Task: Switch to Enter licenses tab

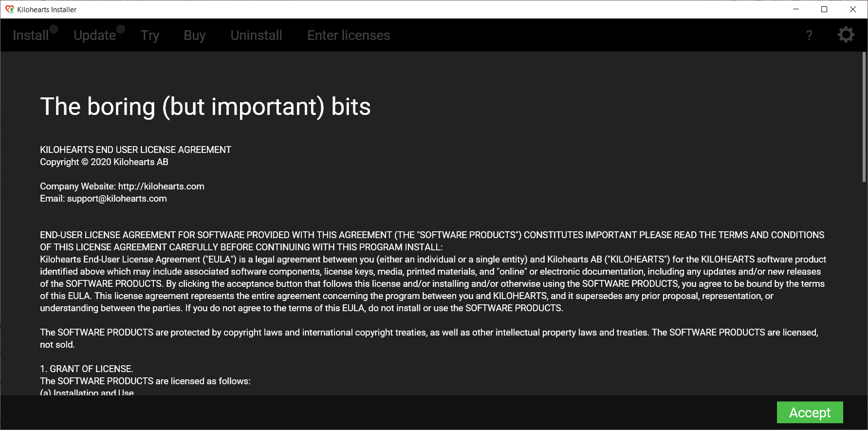Action: click(349, 36)
